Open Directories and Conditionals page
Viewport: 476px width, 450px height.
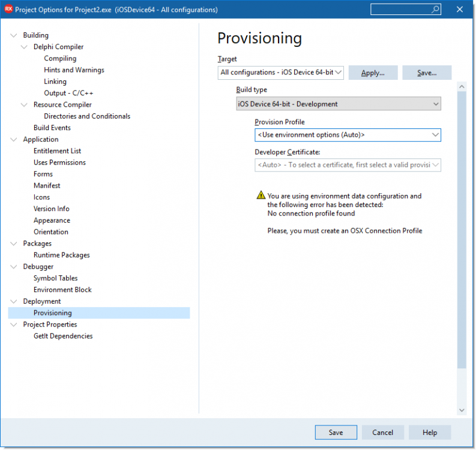(87, 116)
